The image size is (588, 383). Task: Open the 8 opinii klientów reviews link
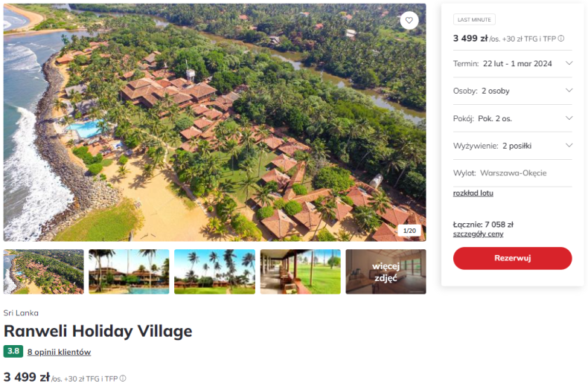59,352
